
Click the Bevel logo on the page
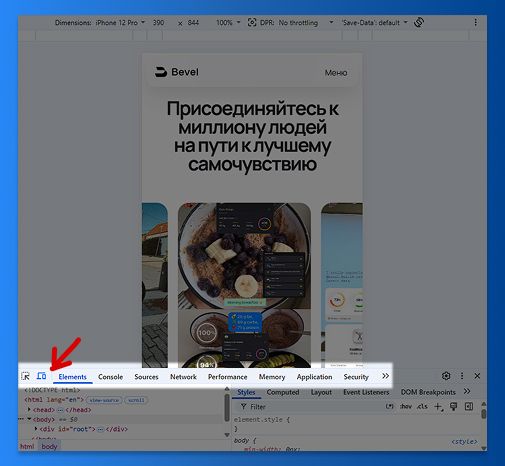[177, 72]
